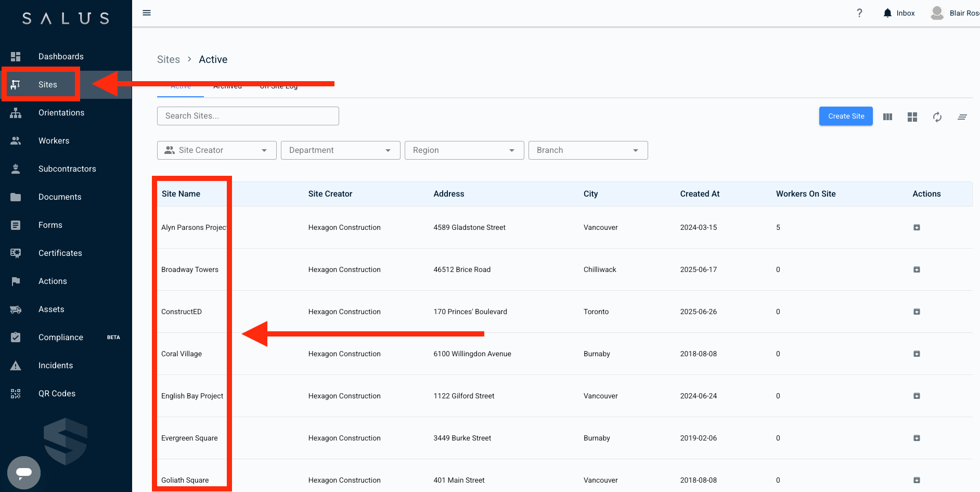Toggle the hamburger sidebar menu

(x=147, y=13)
